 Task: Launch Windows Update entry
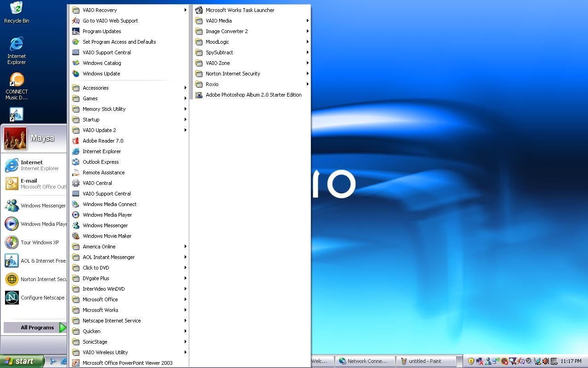click(129, 74)
